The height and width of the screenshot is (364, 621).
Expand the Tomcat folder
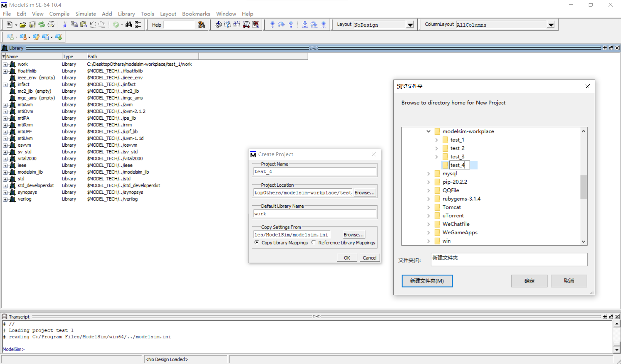[x=428, y=207]
